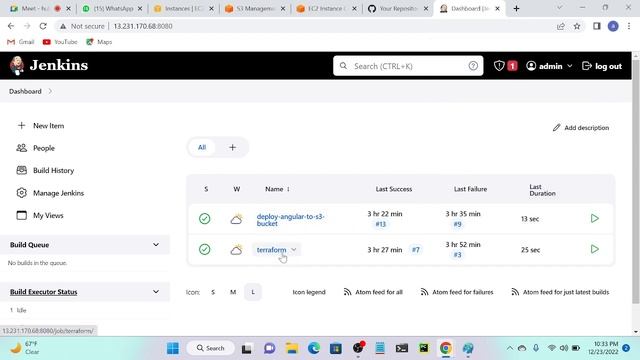
Task: Focus the Jenkins search field
Action: [x=408, y=66]
